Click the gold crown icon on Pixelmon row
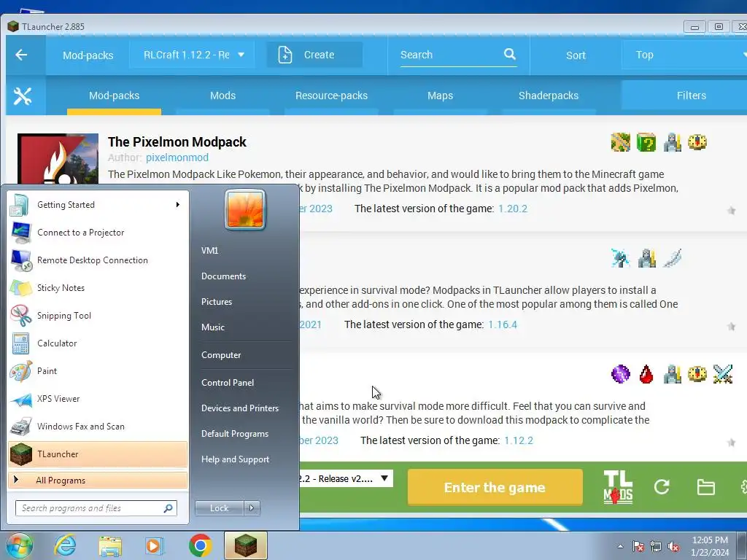Image resolution: width=747 pixels, height=560 pixels. point(697,142)
